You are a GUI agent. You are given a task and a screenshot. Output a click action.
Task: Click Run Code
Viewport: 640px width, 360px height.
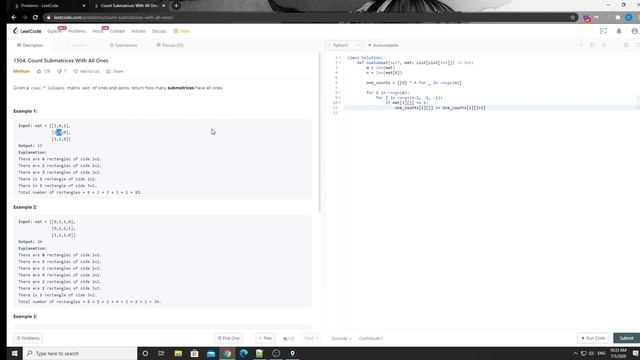[x=593, y=338]
